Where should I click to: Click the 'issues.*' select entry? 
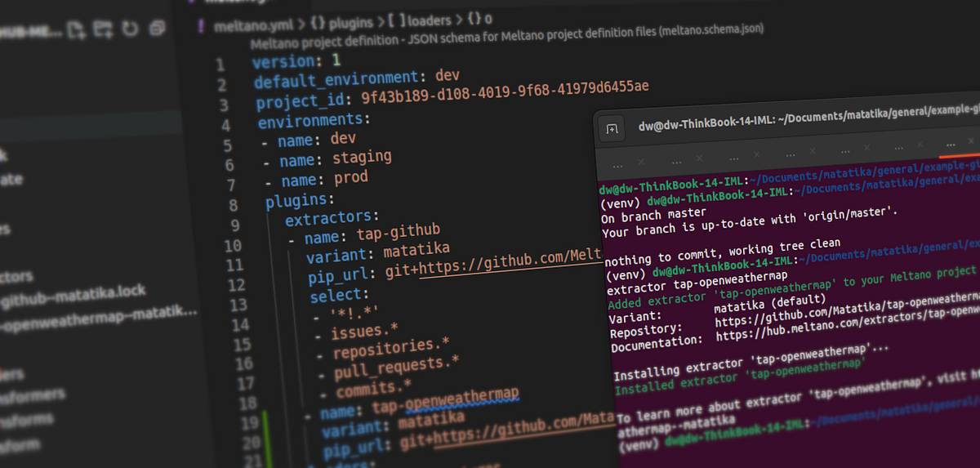pos(364,332)
